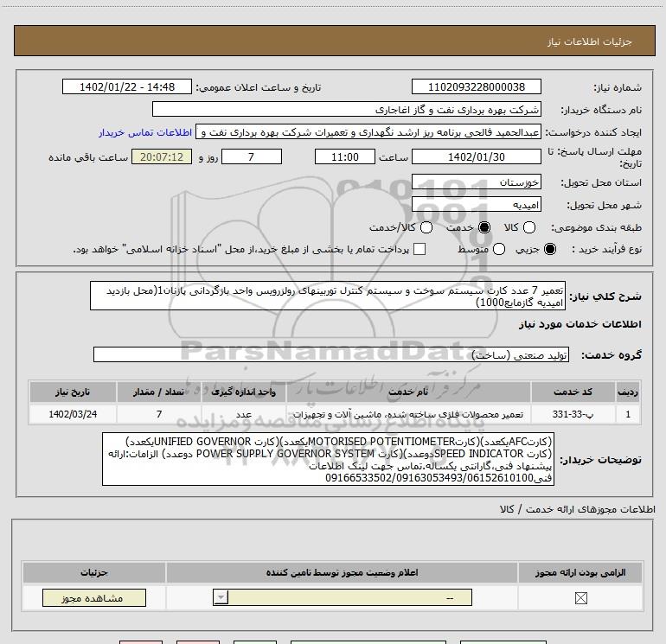Select the خدمت radio button
This screenshot has width=666, height=644.
(484, 227)
